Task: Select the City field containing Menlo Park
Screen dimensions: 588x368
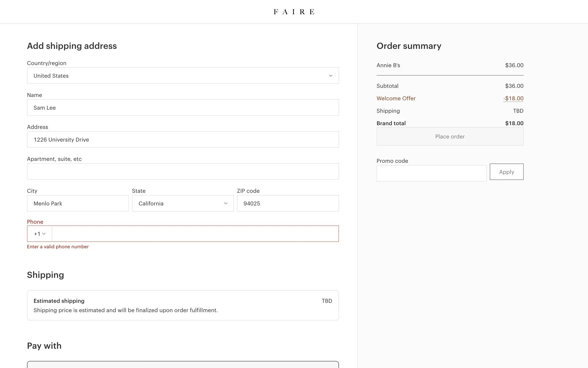Action: pos(78,203)
